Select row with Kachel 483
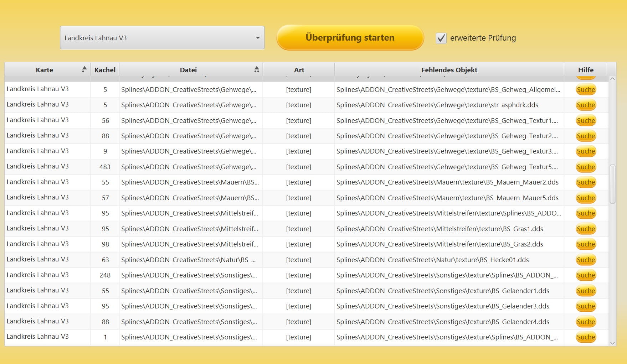The width and height of the screenshot is (627, 364). [x=105, y=167]
